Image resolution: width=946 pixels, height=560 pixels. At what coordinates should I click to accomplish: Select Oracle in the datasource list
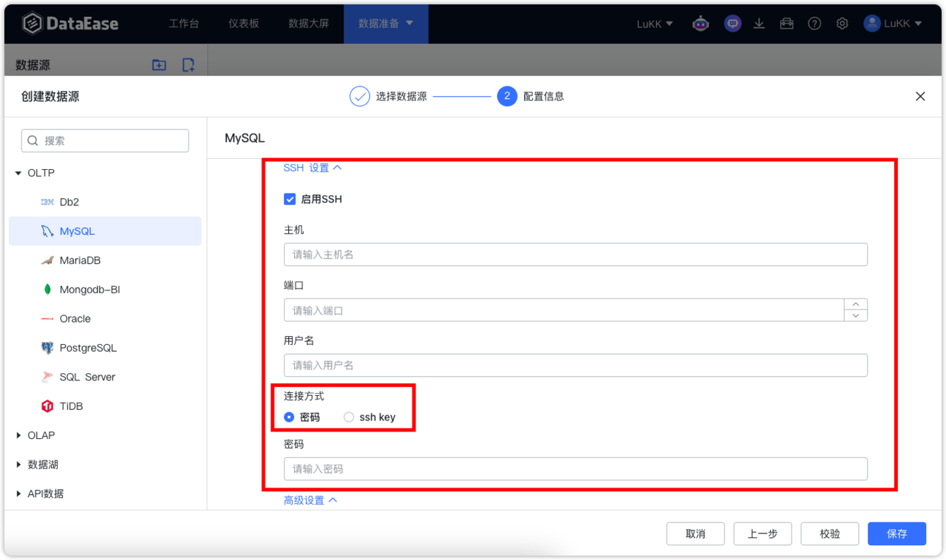(x=105, y=319)
